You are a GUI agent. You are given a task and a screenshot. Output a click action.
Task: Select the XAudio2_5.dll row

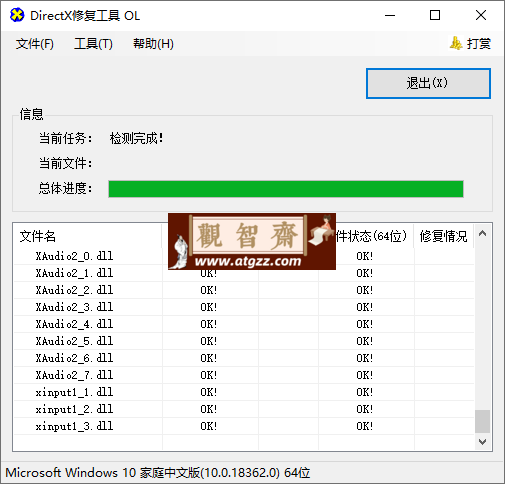point(244,341)
